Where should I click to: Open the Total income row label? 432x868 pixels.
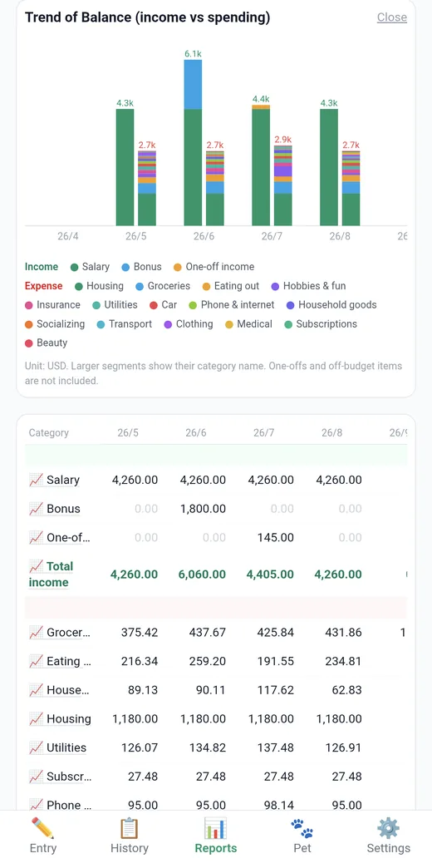(x=51, y=574)
